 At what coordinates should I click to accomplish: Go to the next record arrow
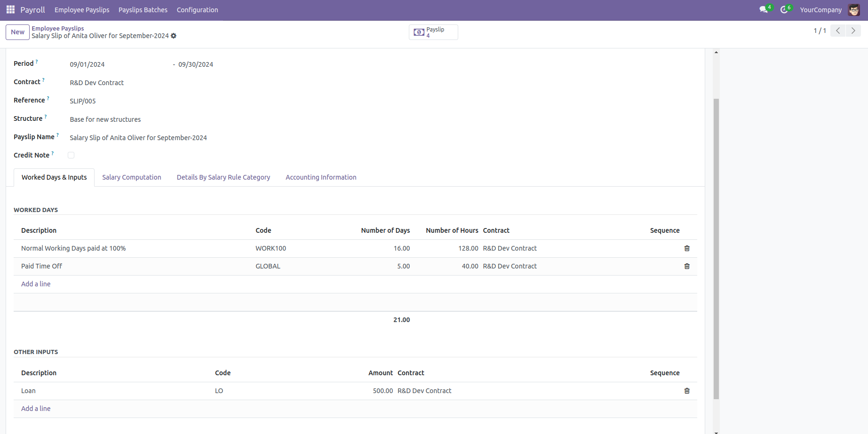[x=853, y=31]
